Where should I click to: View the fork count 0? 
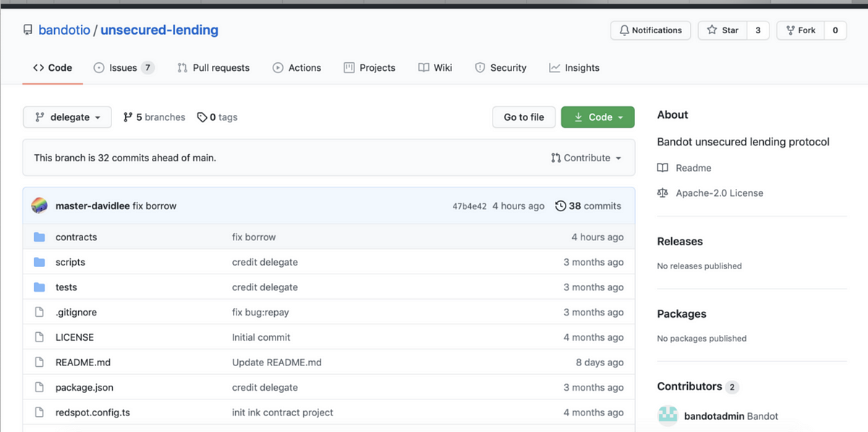pyautogui.click(x=835, y=30)
